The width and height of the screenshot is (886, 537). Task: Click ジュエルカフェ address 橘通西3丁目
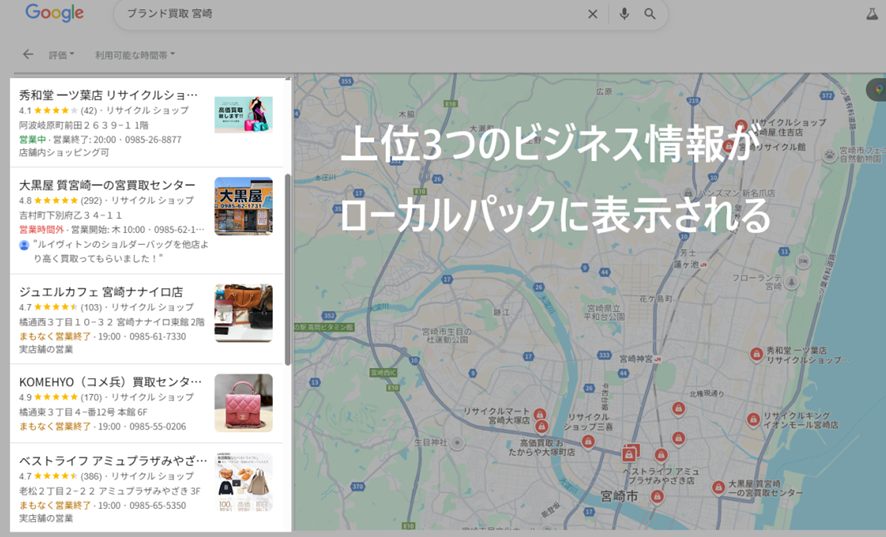pyautogui.click(x=112, y=322)
